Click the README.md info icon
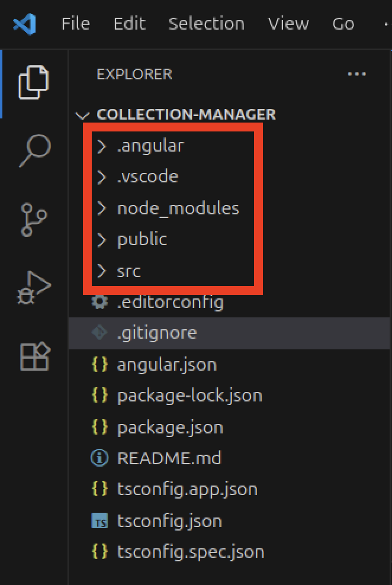This screenshot has width=392, height=585. pos(99,458)
